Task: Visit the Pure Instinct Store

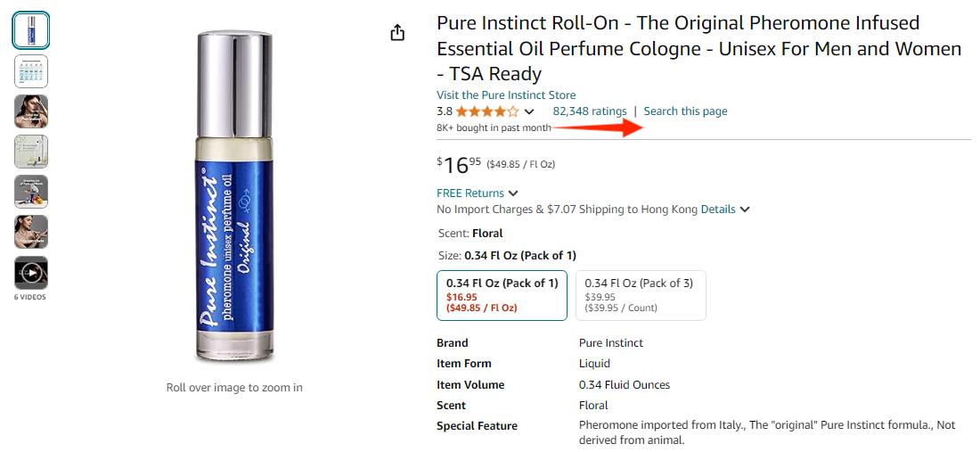Action: tap(505, 95)
